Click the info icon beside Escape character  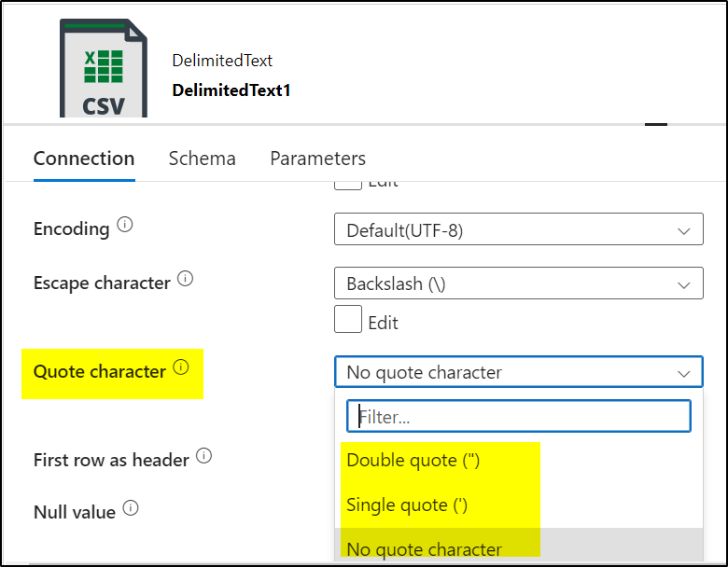click(185, 279)
